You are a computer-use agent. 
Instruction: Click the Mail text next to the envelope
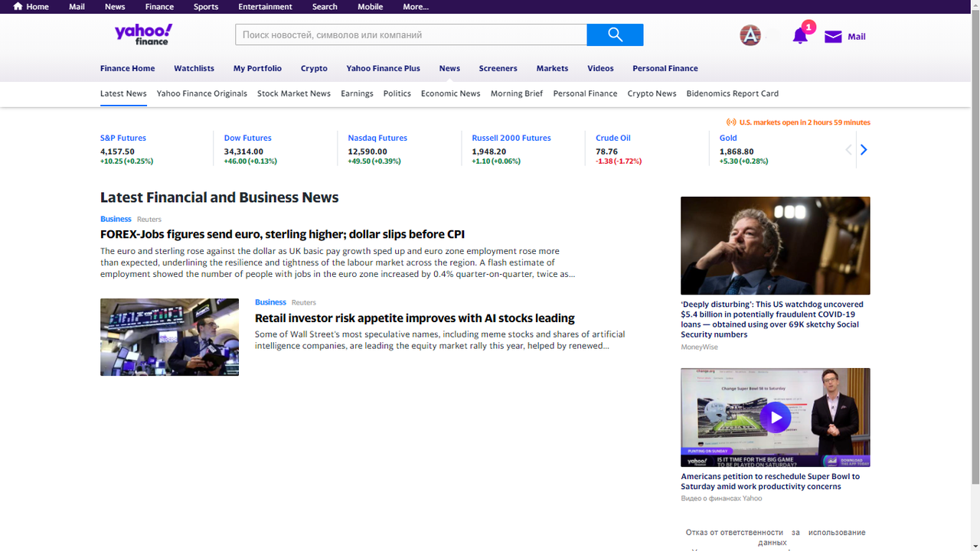(857, 37)
